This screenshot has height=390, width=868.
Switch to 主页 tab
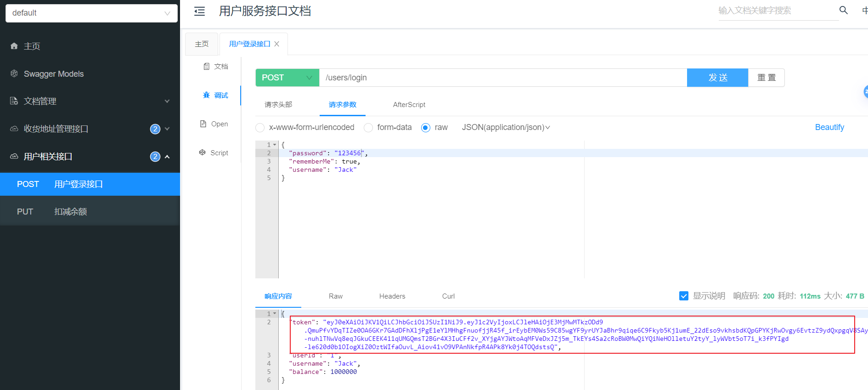tap(202, 44)
